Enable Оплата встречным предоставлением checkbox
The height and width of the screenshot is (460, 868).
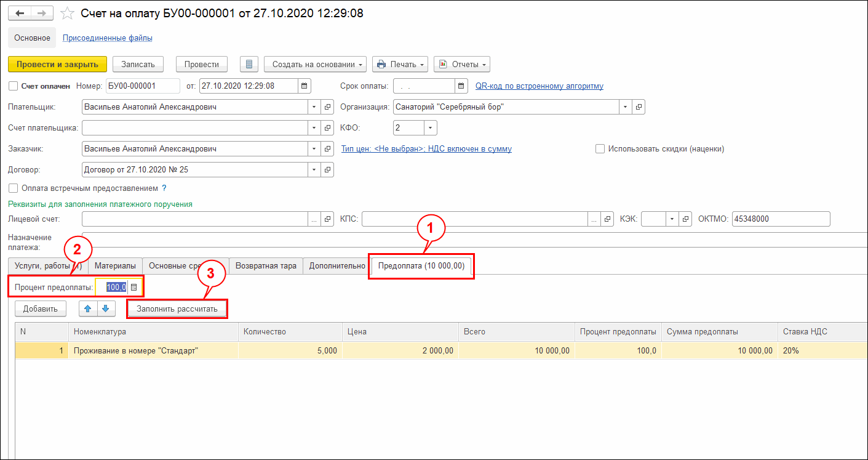click(x=14, y=188)
